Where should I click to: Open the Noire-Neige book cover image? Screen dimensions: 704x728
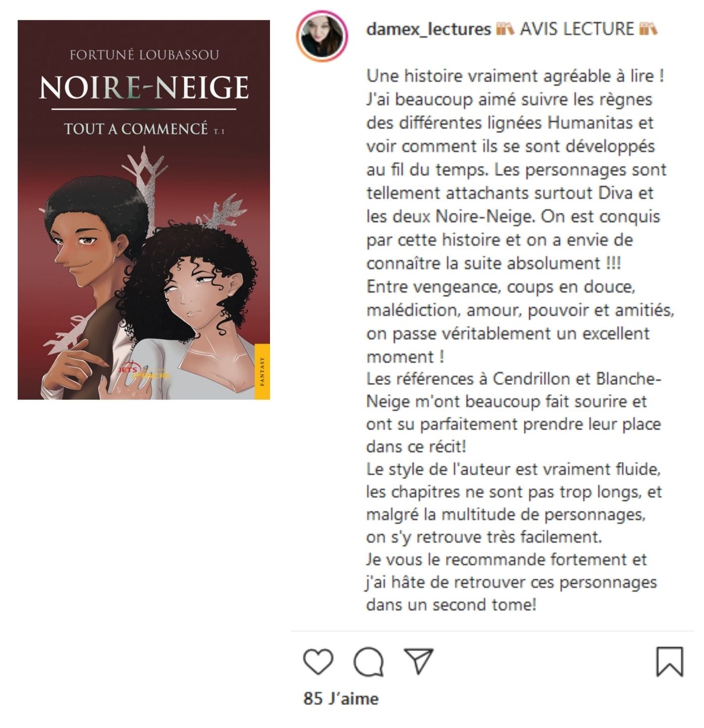pos(144,210)
